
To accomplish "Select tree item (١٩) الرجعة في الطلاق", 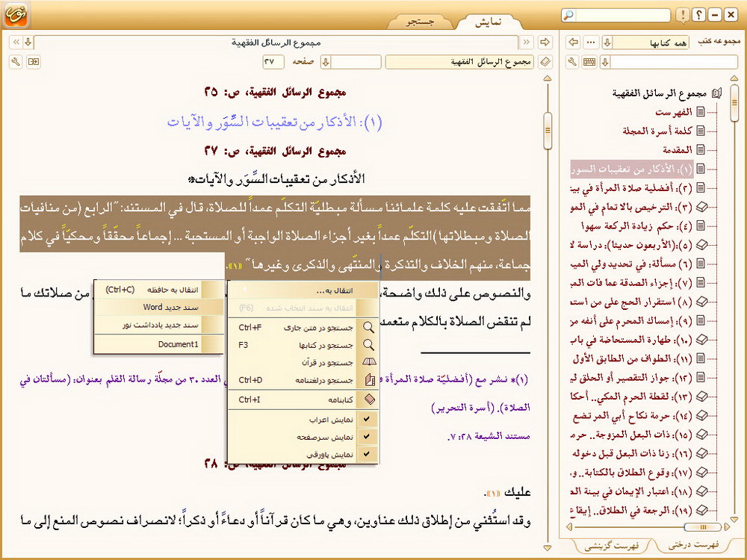I will pos(631,511).
